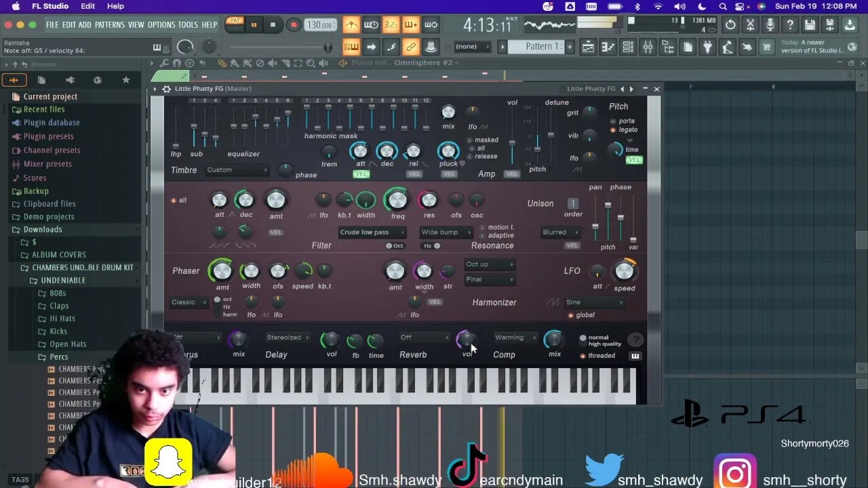Open the question mark help icon in toolbar

pos(790,25)
